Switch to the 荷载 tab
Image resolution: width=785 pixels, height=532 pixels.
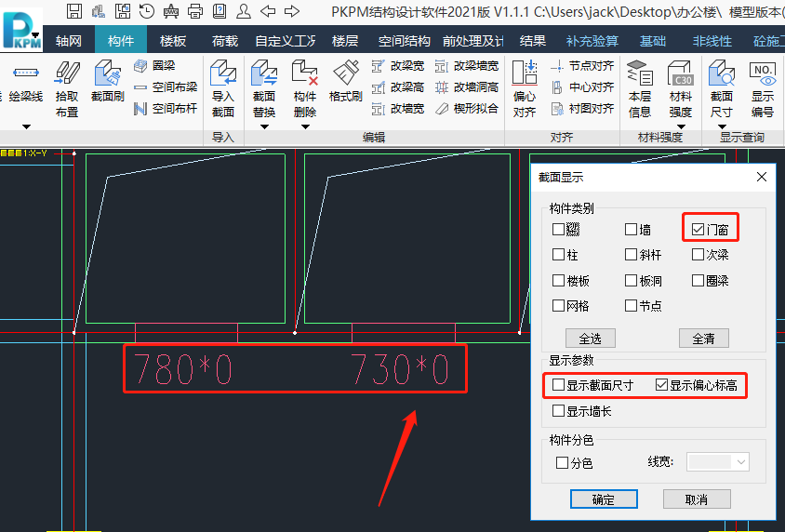pyautogui.click(x=225, y=41)
